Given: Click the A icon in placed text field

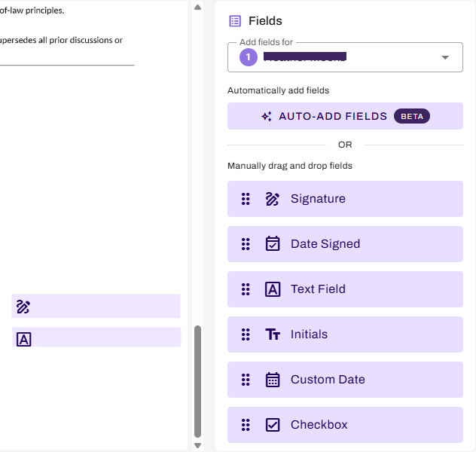Looking at the screenshot, I should coord(23,340).
